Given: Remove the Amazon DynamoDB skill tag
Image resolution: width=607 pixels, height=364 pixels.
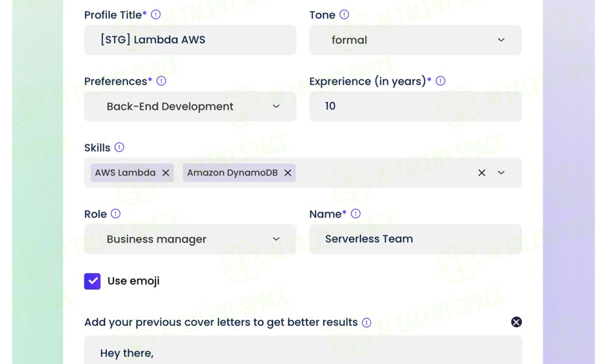Looking at the screenshot, I should point(288,173).
